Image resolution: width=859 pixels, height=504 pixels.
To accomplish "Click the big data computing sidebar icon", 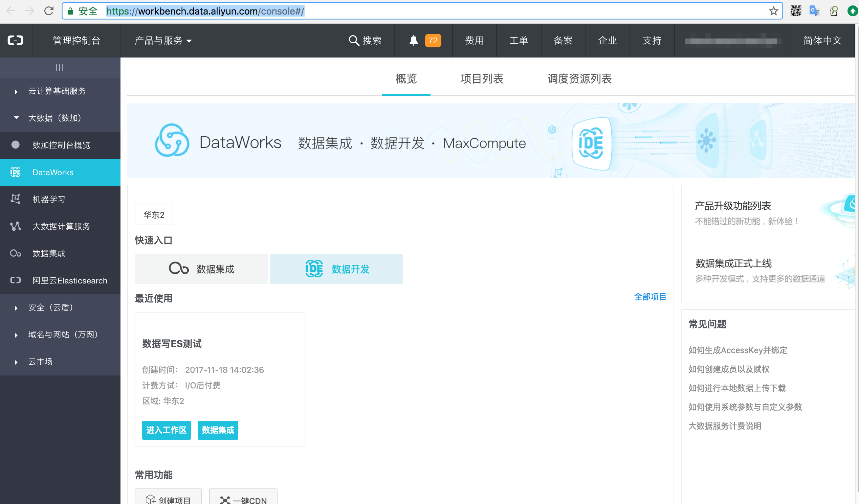I will click(x=15, y=226).
